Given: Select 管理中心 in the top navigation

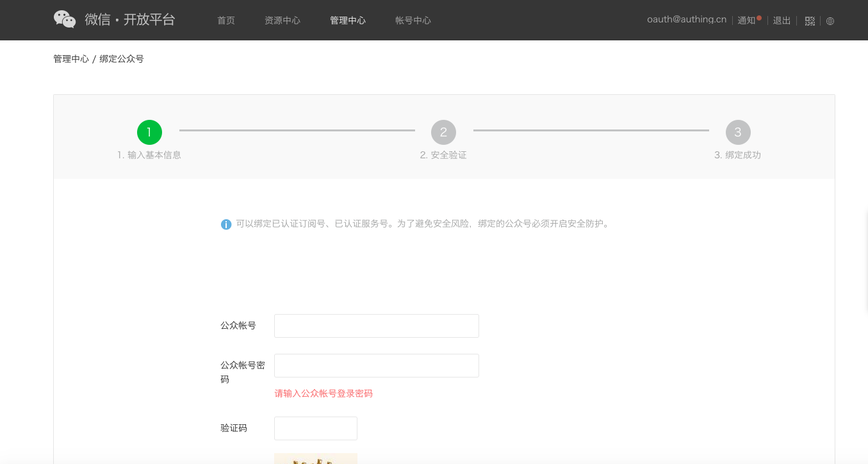Looking at the screenshot, I should point(348,21).
